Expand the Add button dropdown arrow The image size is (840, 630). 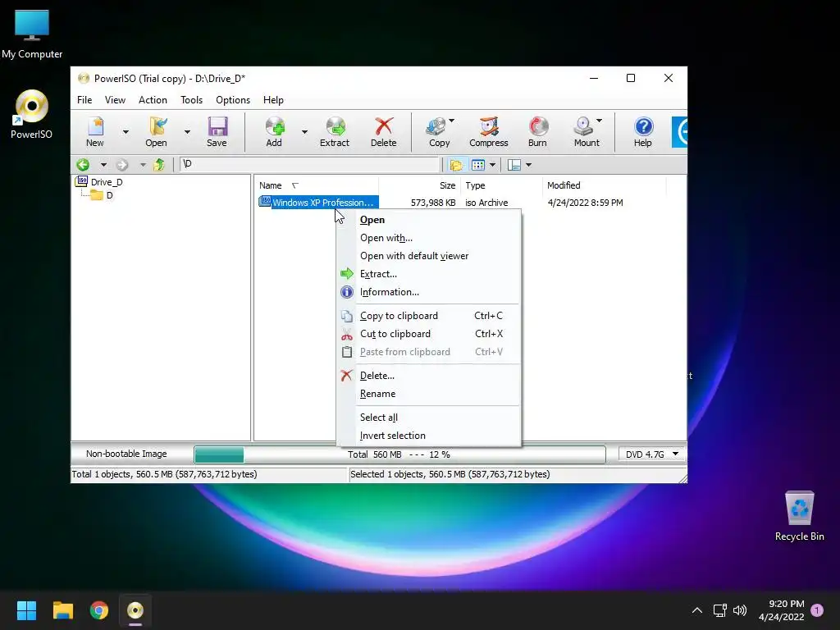pos(304,132)
